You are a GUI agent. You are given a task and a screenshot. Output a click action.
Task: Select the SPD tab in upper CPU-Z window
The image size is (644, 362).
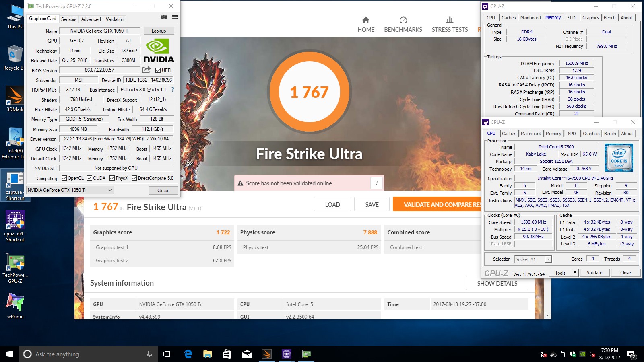(571, 18)
